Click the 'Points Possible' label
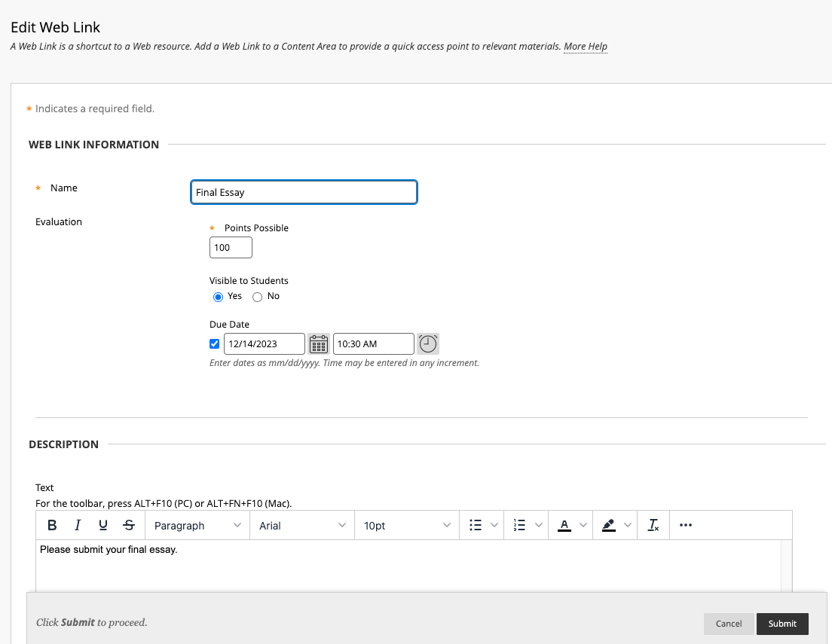The image size is (832, 644). pos(256,228)
